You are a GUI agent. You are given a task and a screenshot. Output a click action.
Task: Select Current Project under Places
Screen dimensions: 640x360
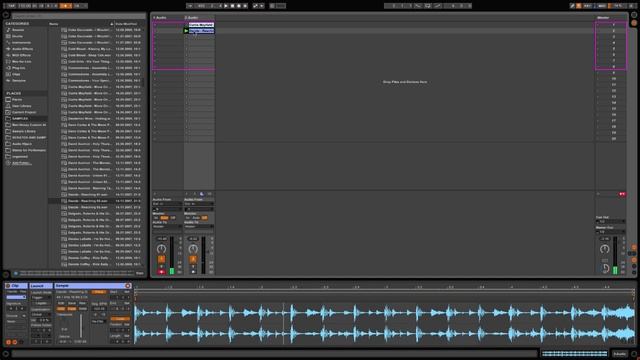click(24, 112)
